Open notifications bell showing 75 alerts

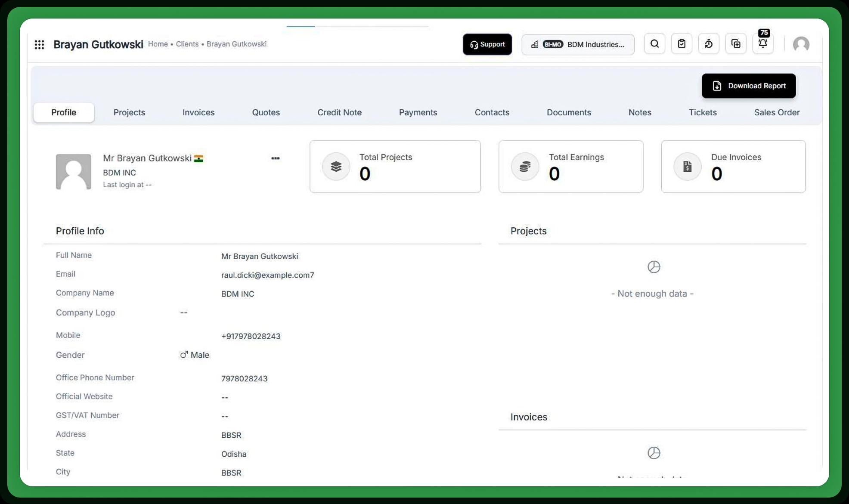click(x=762, y=43)
